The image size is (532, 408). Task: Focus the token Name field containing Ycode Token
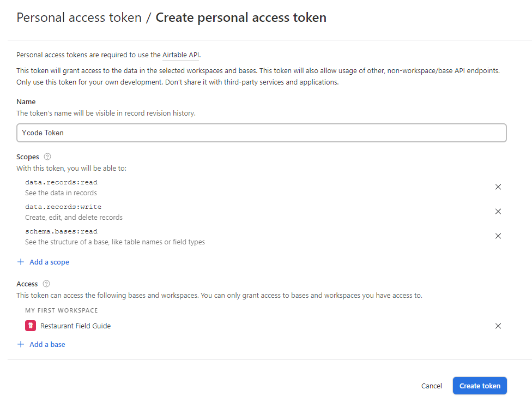(262, 133)
